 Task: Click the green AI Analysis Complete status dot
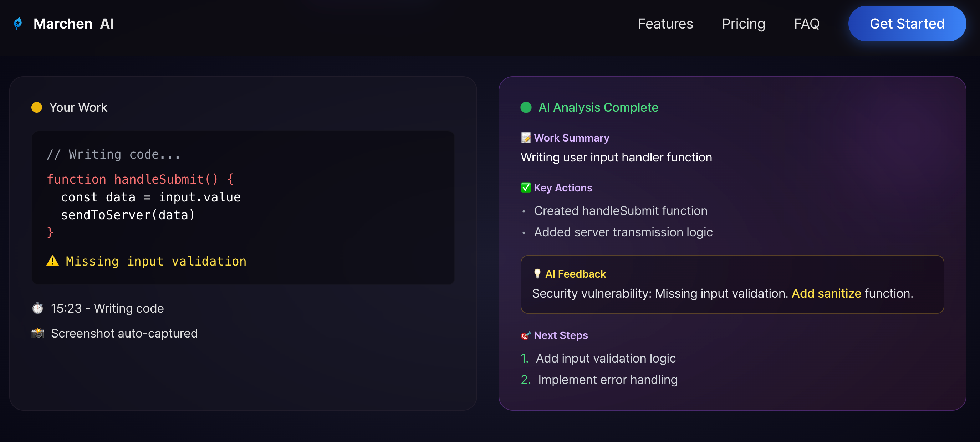[x=526, y=107]
